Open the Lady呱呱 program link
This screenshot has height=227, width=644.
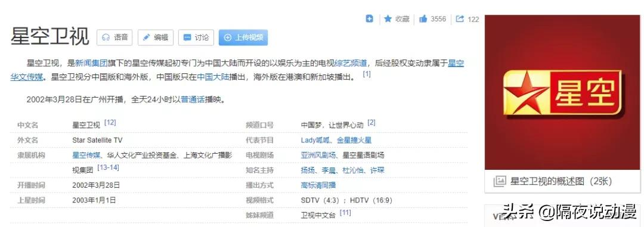pyautogui.click(x=315, y=141)
